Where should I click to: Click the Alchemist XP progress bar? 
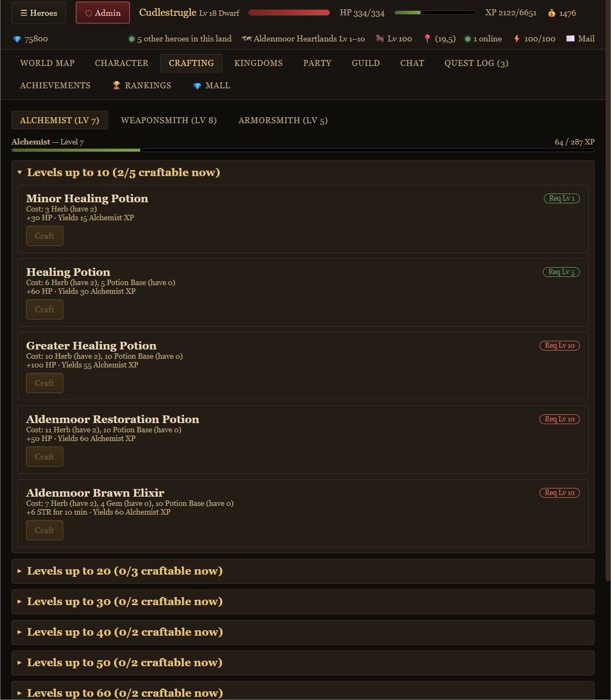[x=303, y=150]
